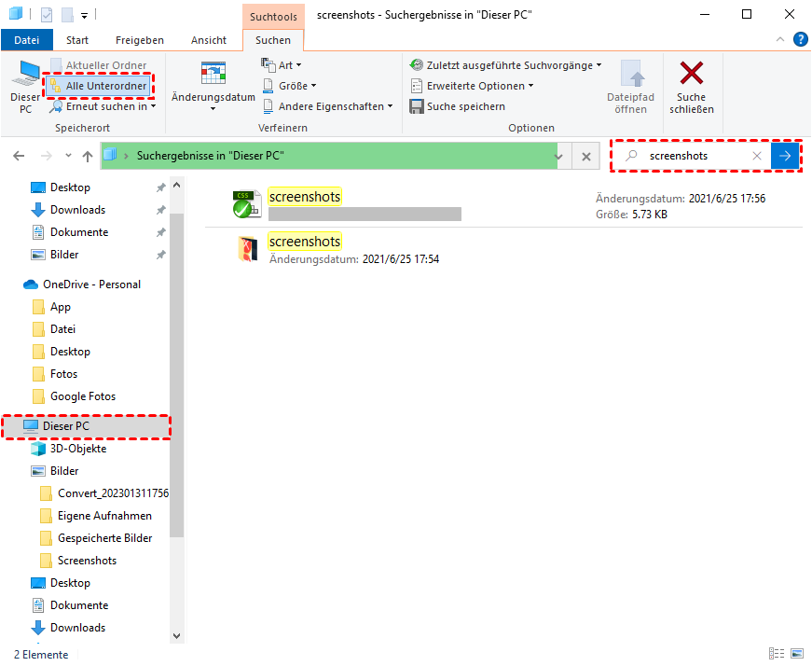The image size is (812, 666).
Task: Click Dateipfad öffnen button
Action: 630,87
